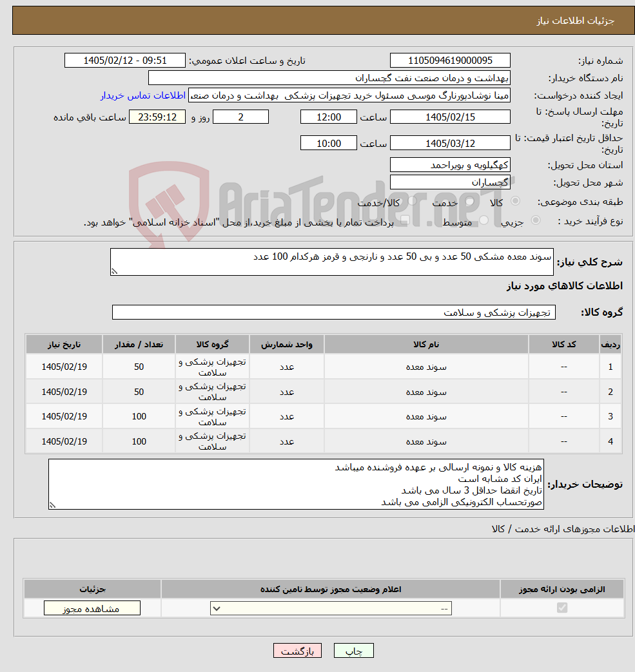This screenshot has width=635, height=672.
Task: Open the permit status dropdown
Action: (x=331, y=608)
